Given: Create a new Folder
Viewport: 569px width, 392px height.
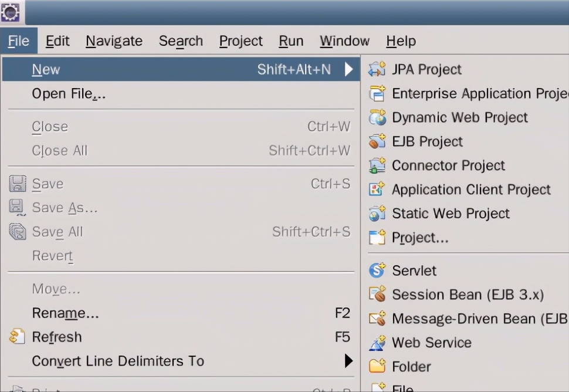Looking at the screenshot, I should (x=466, y=367).
